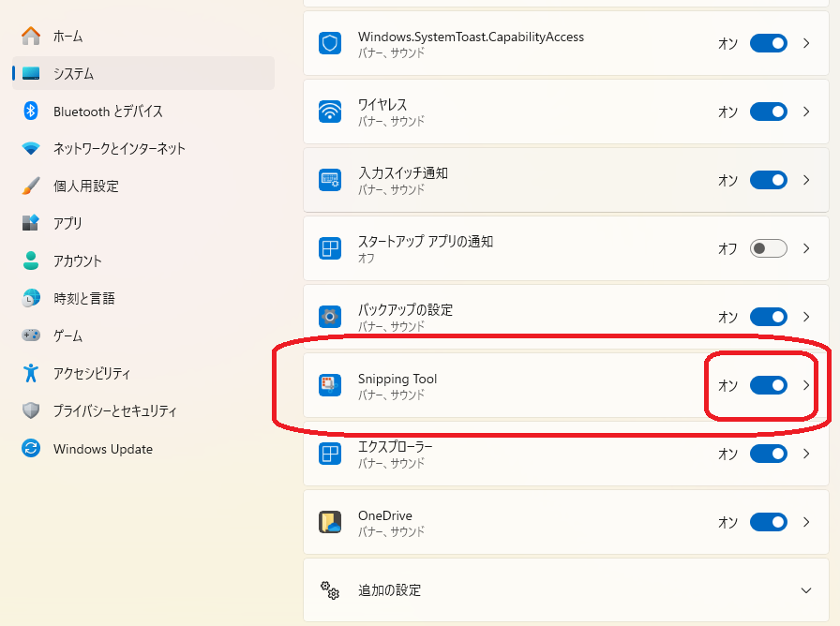This screenshot has height=626, width=840.
Task: Open ネットワークとインターネット settings page
Action: click(x=143, y=148)
